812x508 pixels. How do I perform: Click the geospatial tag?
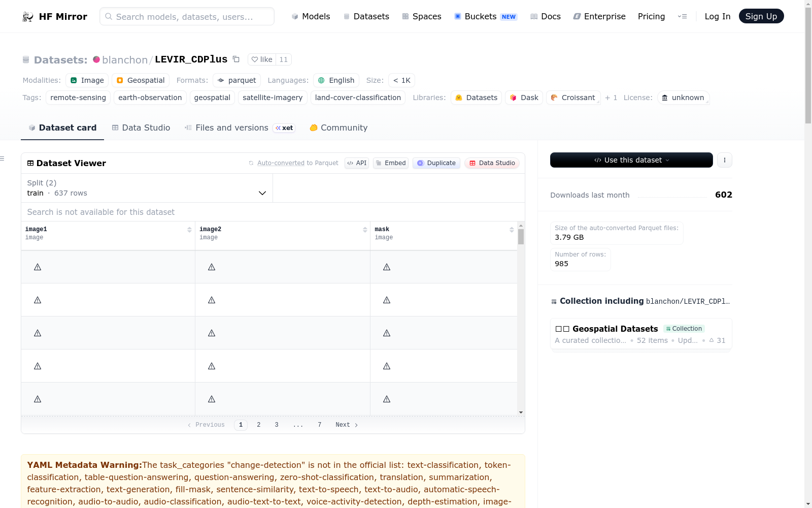point(212,98)
